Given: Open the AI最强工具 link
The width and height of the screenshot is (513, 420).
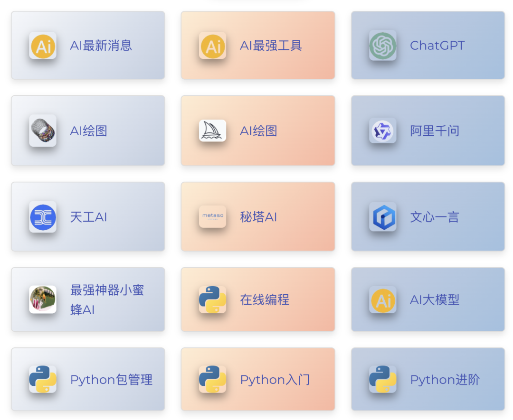Looking at the screenshot, I should point(271,46).
